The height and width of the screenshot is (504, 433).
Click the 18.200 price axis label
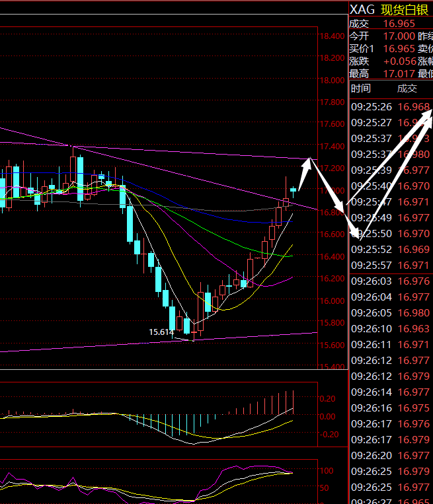point(332,58)
